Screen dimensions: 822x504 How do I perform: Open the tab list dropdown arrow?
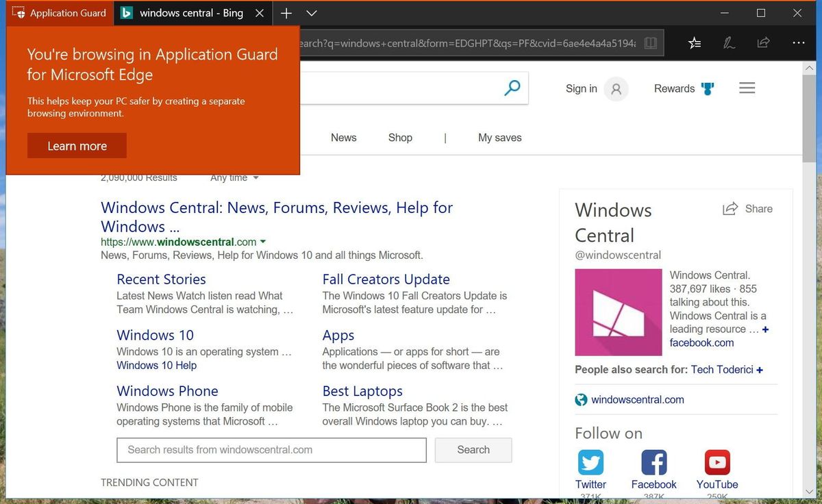click(312, 12)
